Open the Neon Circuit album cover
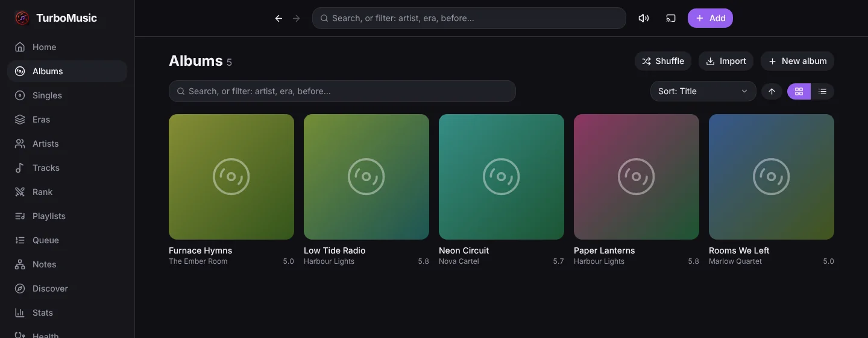The height and width of the screenshot is (338, 868). point(502,177)
